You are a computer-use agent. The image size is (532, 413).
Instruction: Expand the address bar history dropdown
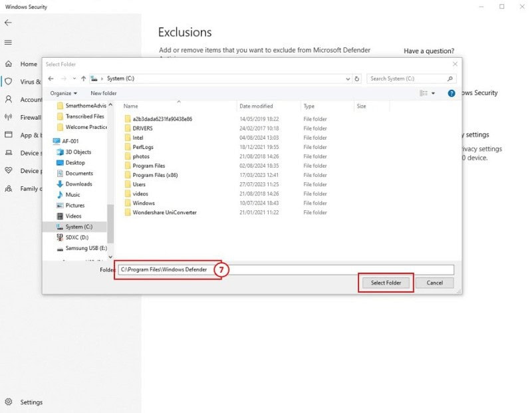(348, 78)
